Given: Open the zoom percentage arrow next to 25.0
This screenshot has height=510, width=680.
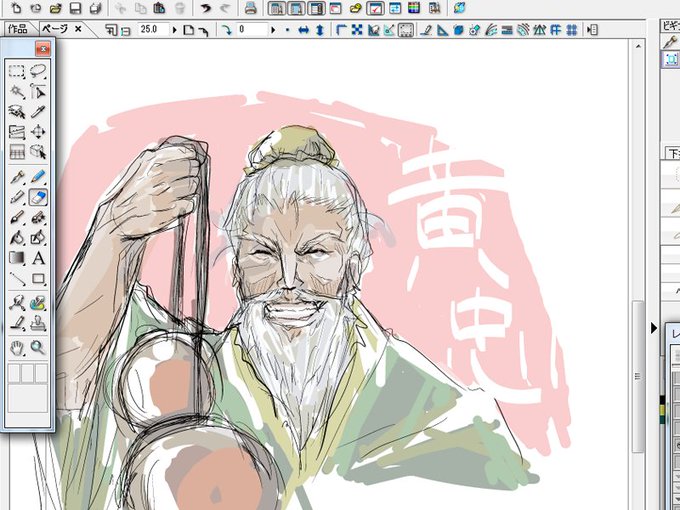Looking at the screenshot, I should (175, 30).
